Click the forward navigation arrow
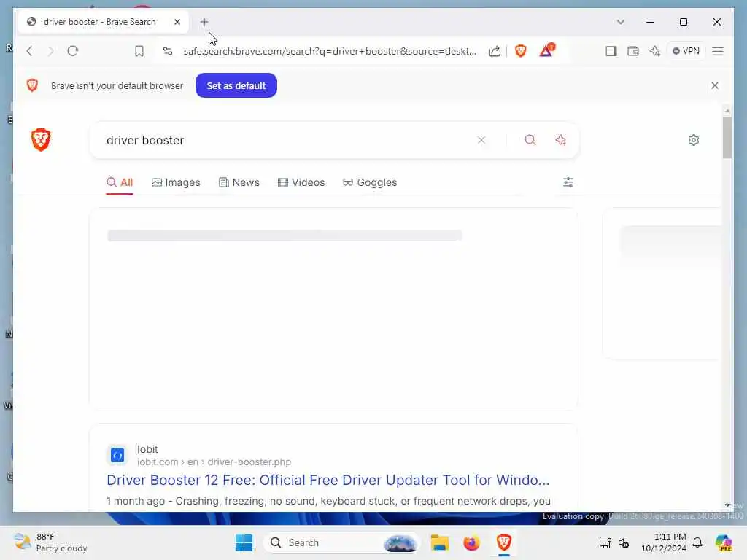 tap(50, 51)
